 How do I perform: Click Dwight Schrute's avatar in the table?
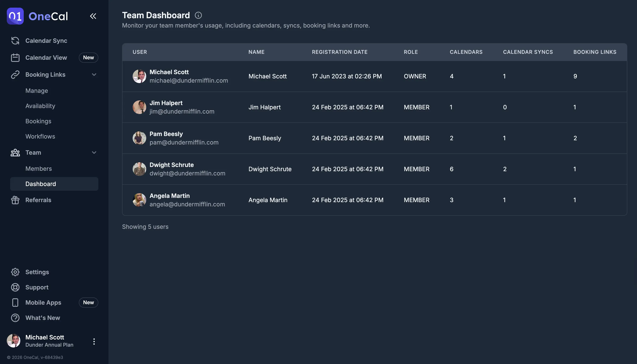(139, 169)
